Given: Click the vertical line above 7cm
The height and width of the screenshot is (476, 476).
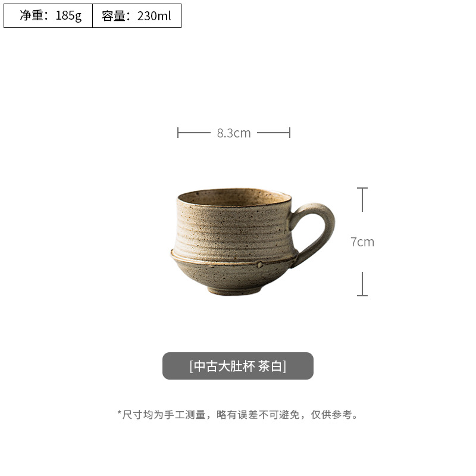Looking at the screenshot, I should pyautogui.click(x=362, y=201).
